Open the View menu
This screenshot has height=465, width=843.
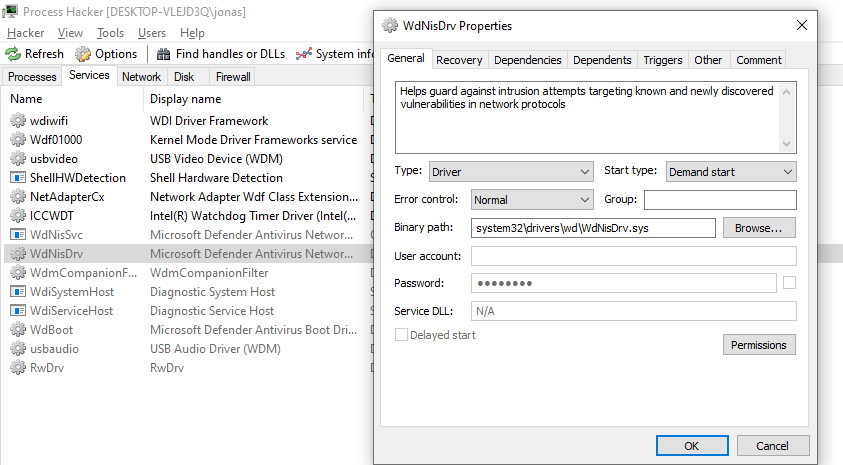click(x=70, y=33)
